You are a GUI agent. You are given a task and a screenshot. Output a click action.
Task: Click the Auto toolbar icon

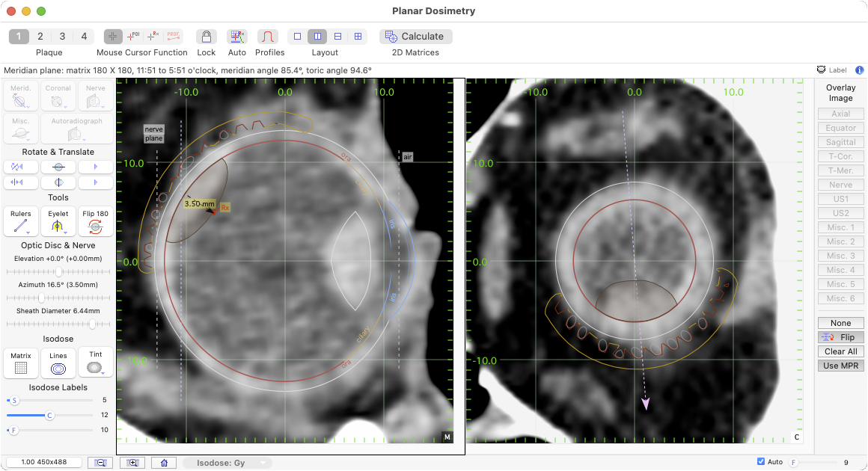click(237, 37)
